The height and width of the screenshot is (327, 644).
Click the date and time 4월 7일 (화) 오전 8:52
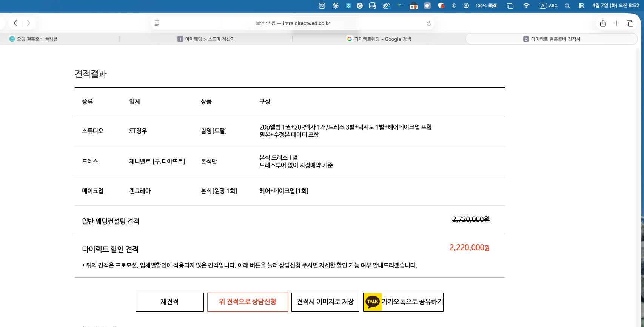coord(615,6)
